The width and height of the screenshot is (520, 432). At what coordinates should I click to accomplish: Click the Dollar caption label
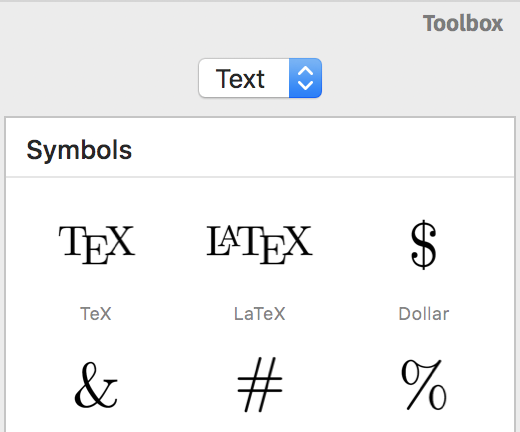pos(424,314)
